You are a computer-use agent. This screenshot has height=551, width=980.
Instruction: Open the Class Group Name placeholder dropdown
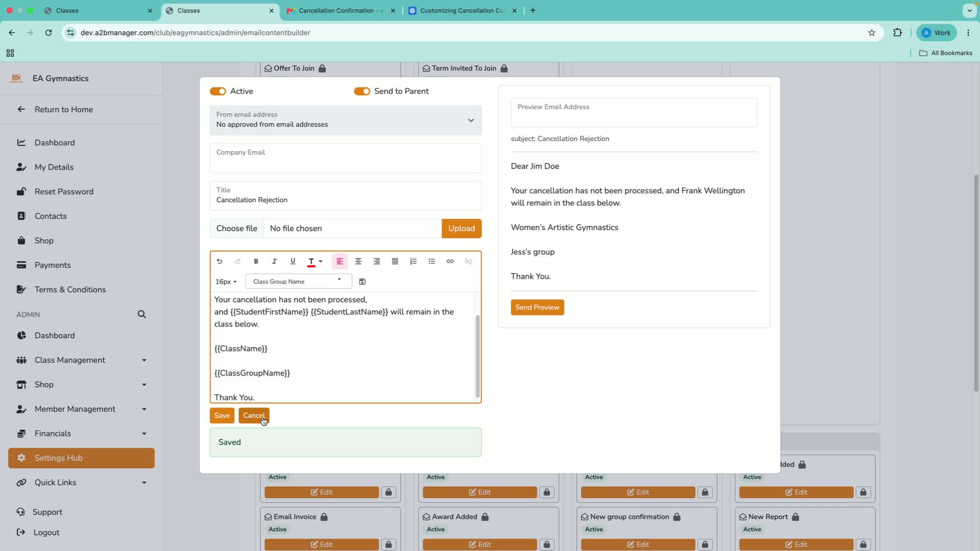click(x=299, y=281)
